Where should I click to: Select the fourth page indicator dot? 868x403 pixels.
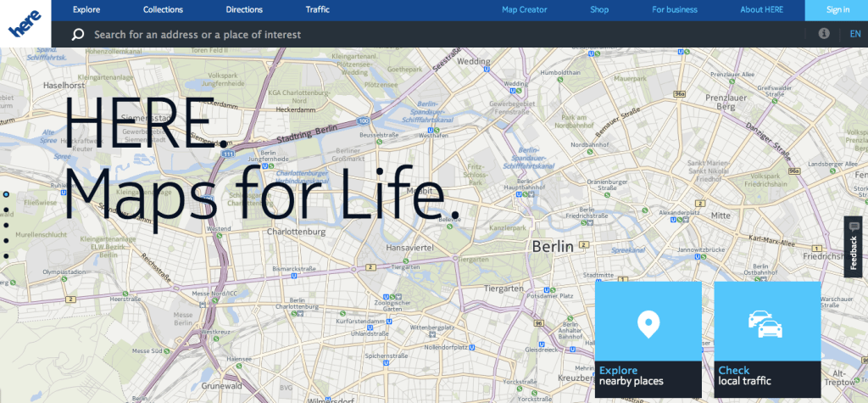(x=6, y=241)
